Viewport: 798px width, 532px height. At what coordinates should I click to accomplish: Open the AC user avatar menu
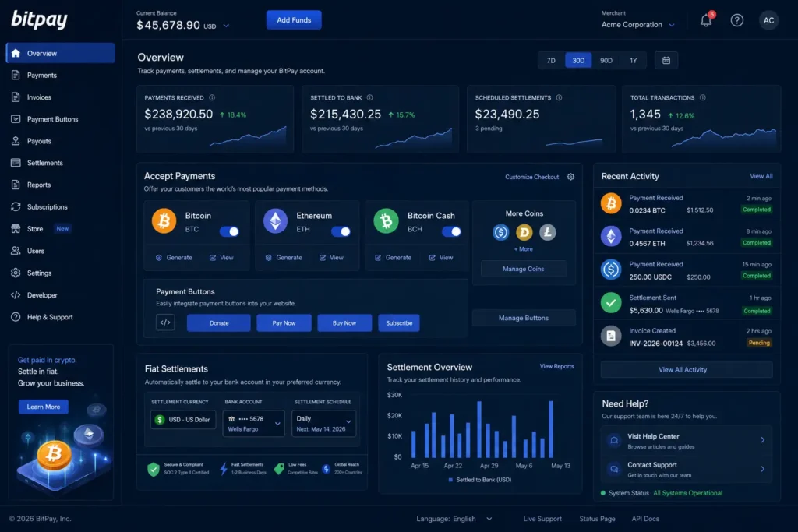[768, 20]
